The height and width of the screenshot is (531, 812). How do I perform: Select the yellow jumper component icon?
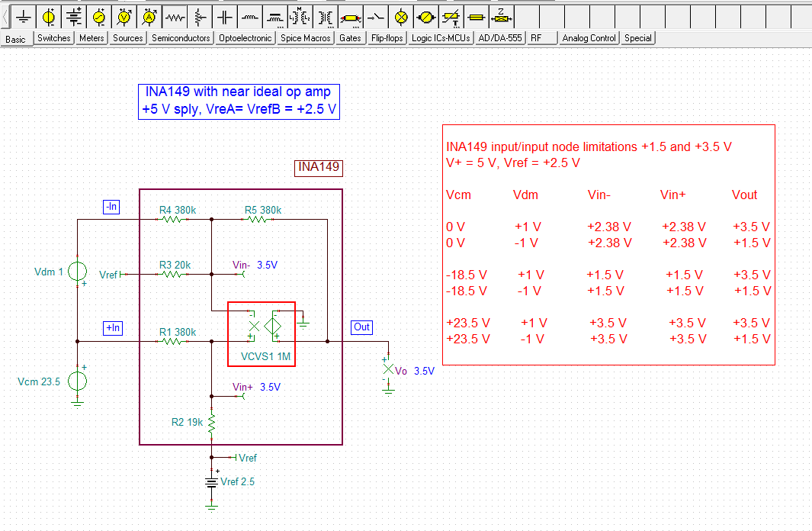pos(477,17)
